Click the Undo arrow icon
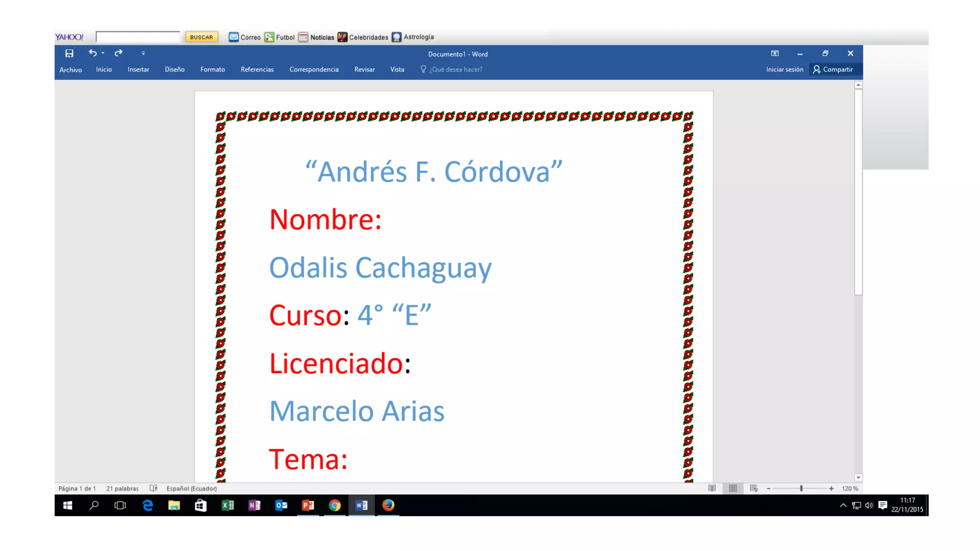The width and height of the screenshot is (980, 551). pyautogui.click(x=93, y=53)
